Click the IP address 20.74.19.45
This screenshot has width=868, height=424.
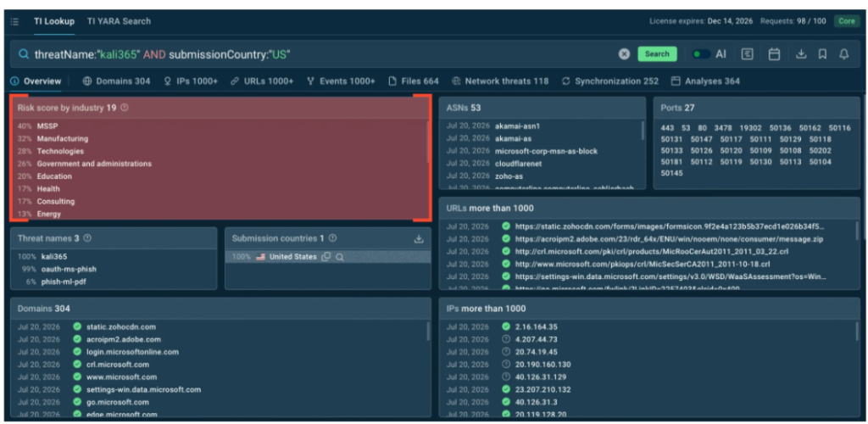pos(536,352)
